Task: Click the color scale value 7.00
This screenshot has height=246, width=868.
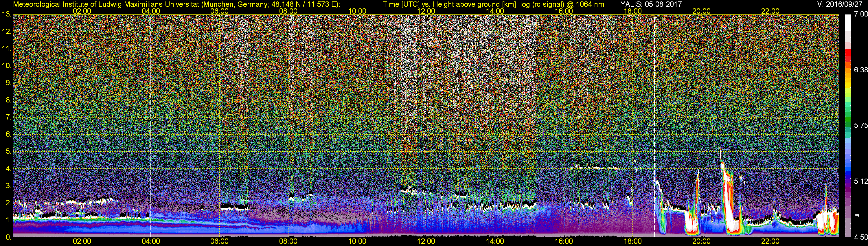Action: [x=860, y=14]
